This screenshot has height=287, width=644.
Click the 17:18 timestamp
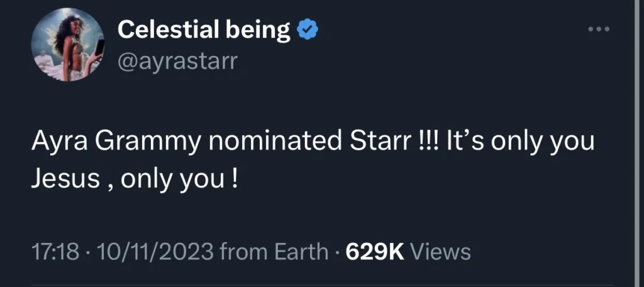click(55, 252)
